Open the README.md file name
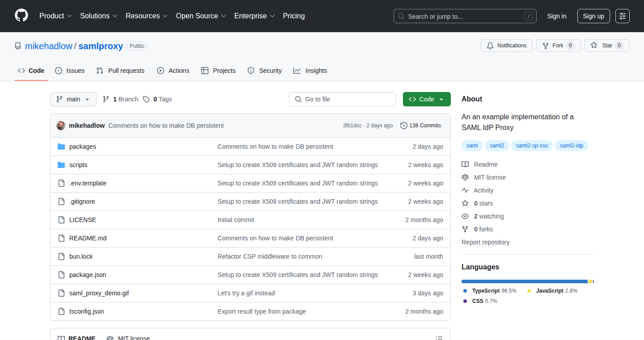Viewport: 644px width, 340px height. (x=88, y=238)
